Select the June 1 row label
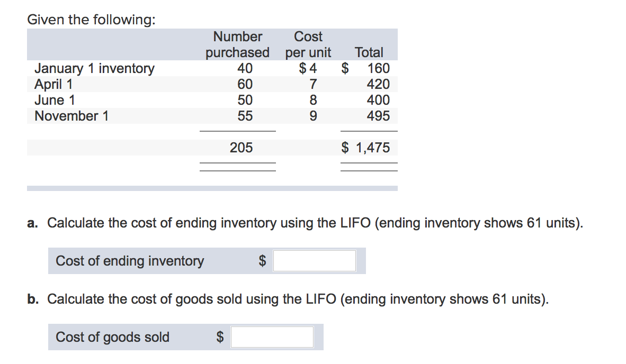Image resolution: width=626 pixels, height=364 pixels. [55, 99]
